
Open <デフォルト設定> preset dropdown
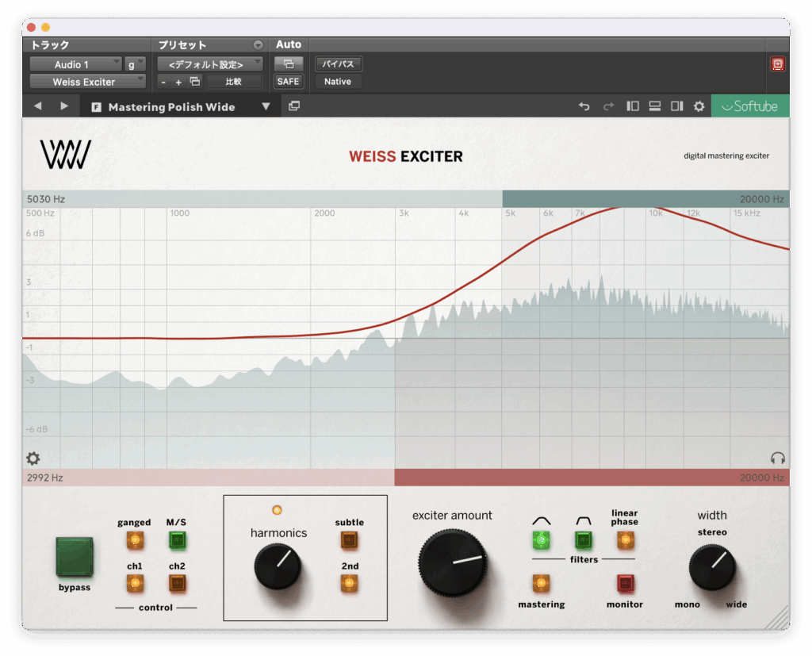tap(209, 64)
